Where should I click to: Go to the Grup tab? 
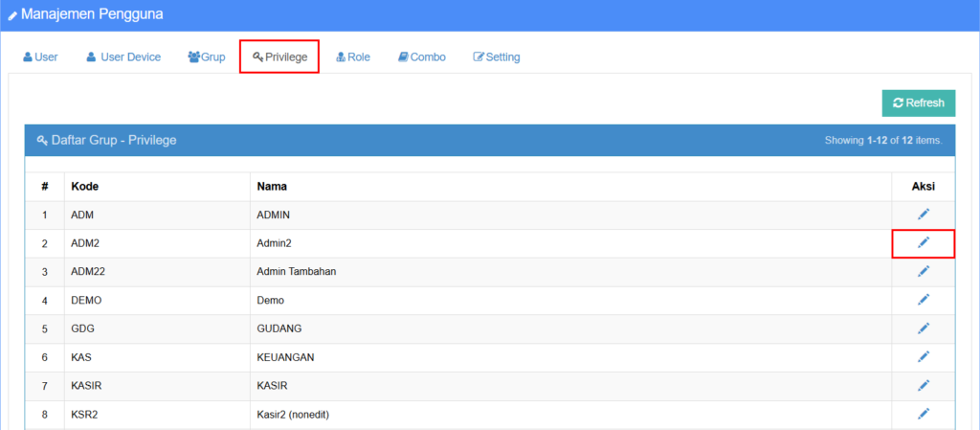click(x=207, y=57)
